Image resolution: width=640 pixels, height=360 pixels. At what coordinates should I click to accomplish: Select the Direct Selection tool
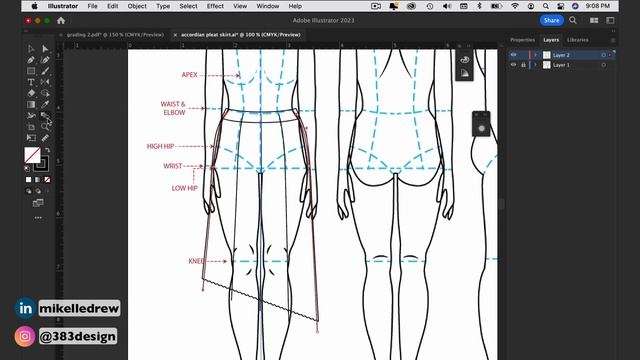click(x=45, y=49)
